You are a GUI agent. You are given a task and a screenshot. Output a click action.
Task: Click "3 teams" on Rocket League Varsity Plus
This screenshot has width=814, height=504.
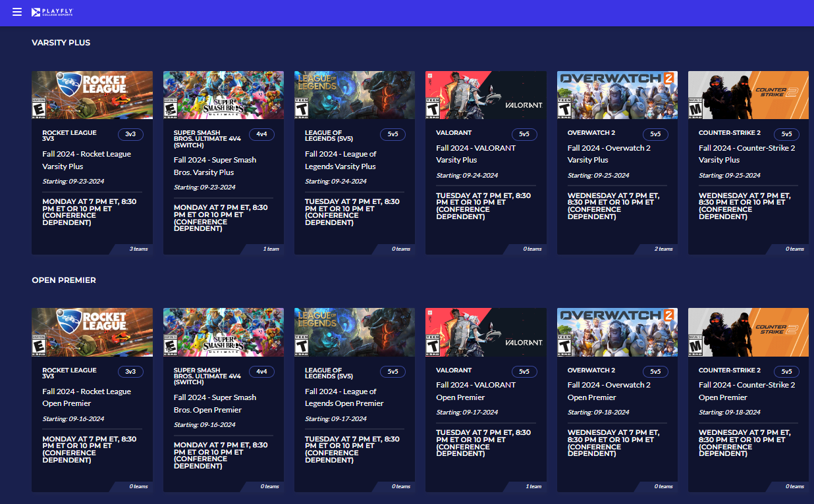(x=138, y=249)
